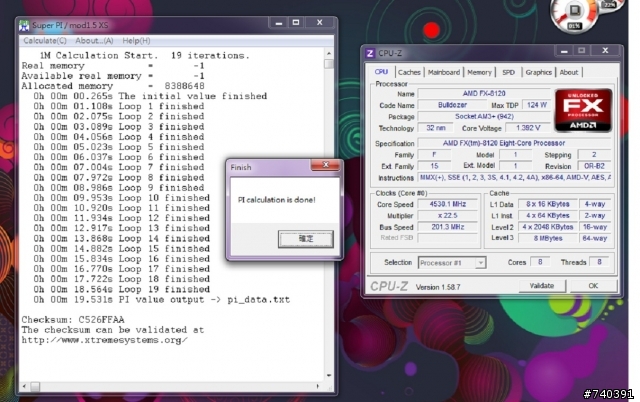The width and height of the screenshot is (640, 402).
Task: Maximize the Super PI window
Action: pyautogui.click(x=296, y=23)
